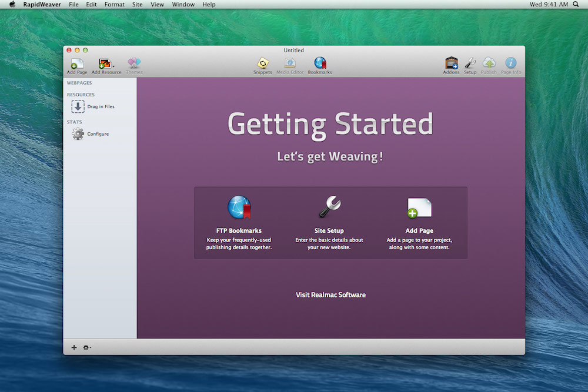Click the Add Page document icon in the welcome panel

click(419, 207)
